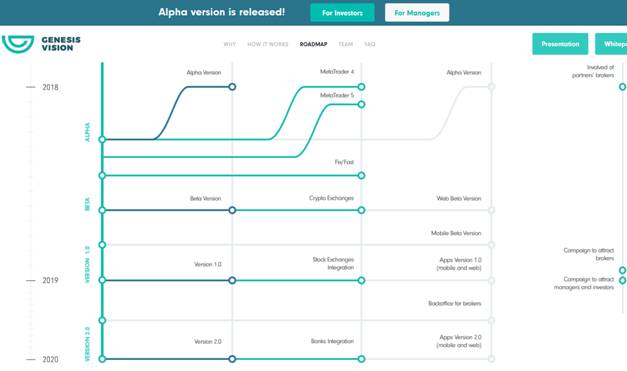Select the ROADMAP nav item
The image size is (627, 371).
[314, 44]
